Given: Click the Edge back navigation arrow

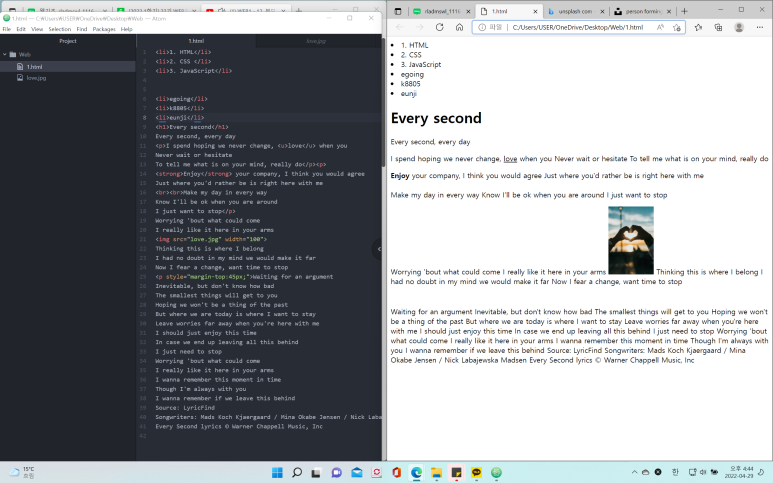Looking at the screenshot, I should coord(400,27).
